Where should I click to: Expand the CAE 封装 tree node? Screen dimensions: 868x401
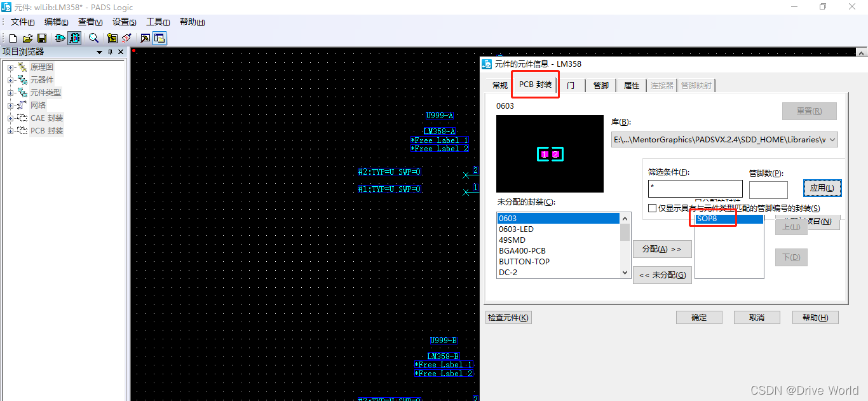pyautogui.click(x=10, y=118)
